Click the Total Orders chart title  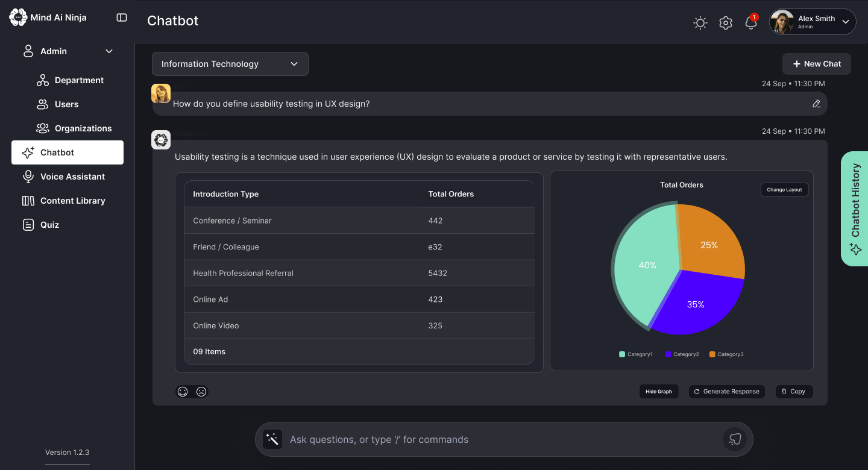click(682, 185)
